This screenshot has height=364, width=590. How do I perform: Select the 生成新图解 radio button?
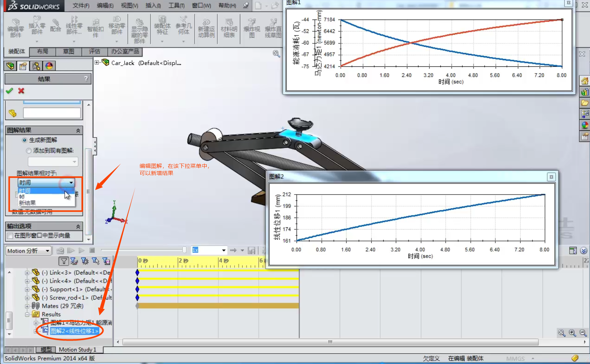[24, 139]
